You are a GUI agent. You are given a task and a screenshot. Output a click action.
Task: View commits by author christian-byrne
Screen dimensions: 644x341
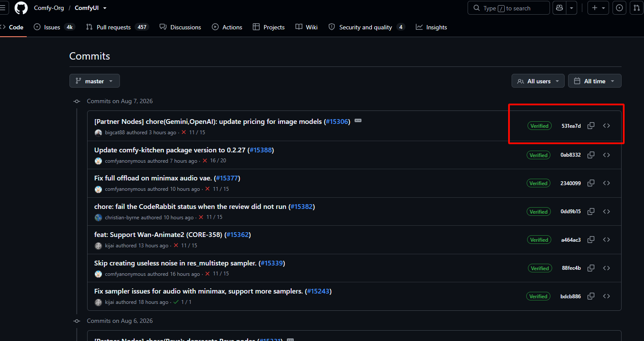[x=122, y=218]
